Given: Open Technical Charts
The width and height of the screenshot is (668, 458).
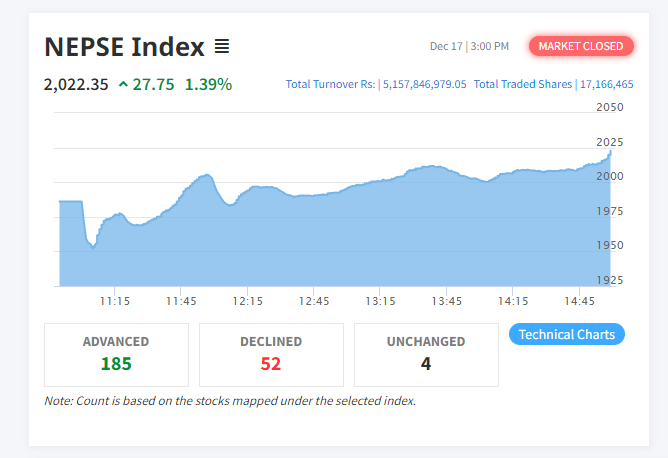Looking at the screenshot, I should pos(567,334).
